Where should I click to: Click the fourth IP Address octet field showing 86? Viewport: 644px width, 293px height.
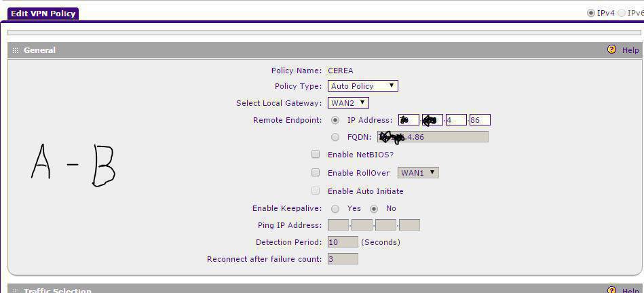click(x=480, y=120)
